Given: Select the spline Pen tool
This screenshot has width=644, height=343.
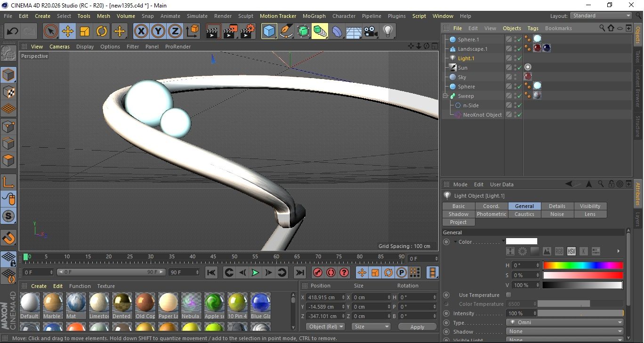Looking at the screenshot, I should click(286, 32).
